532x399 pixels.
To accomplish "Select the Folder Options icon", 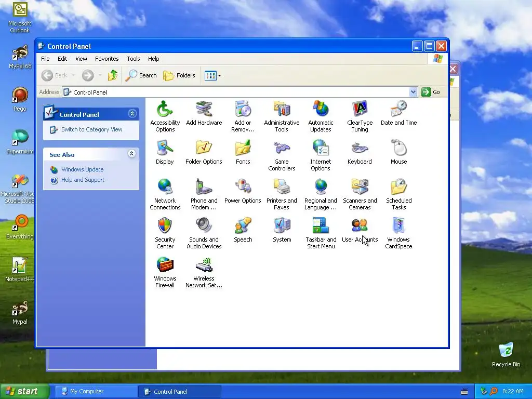I will coord(204,152).
